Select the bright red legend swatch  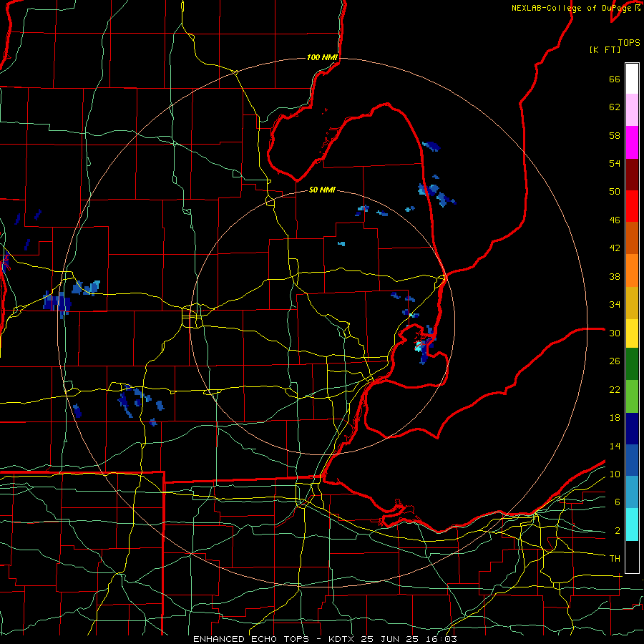coord(632,206)
